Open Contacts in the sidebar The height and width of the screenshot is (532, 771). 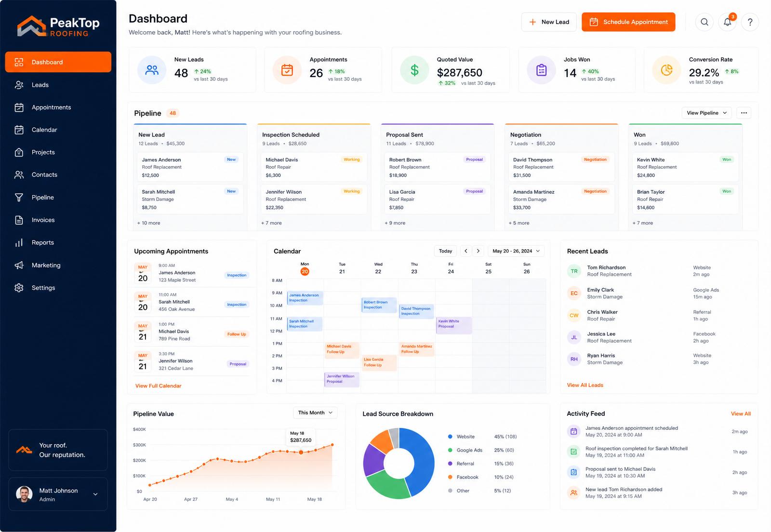[58, 175]
